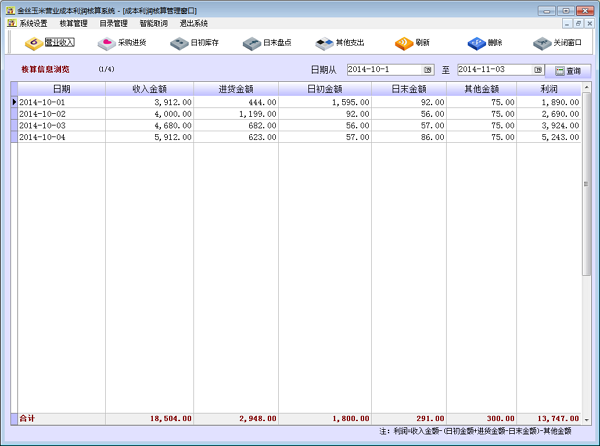Screen dimensions: 600x446
Task: Click the 退出系统 menu
Action: [x=194, y=23]
